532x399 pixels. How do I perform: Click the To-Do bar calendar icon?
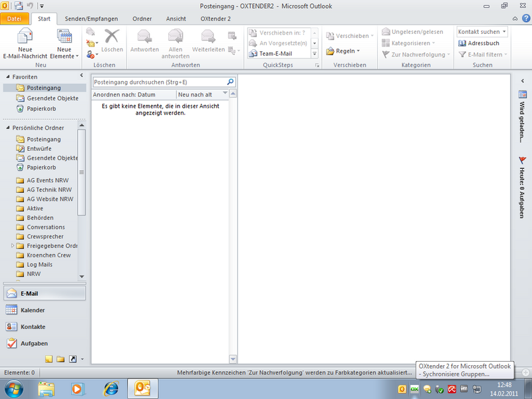[x=523, y=94]
